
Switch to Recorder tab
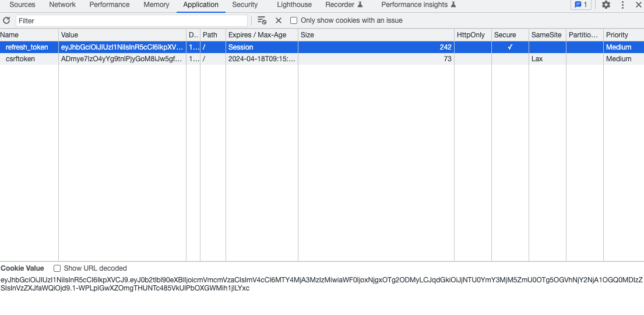[x=344, y=5]
